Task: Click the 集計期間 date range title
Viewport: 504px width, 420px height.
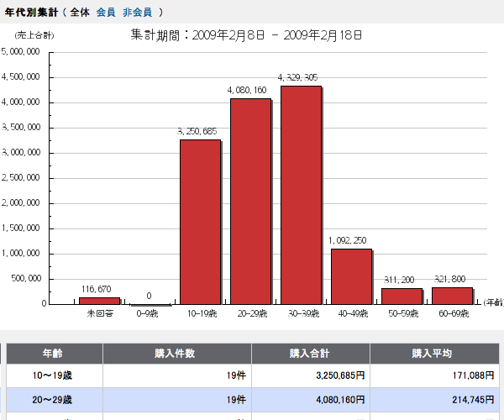Action: [247, 35]
